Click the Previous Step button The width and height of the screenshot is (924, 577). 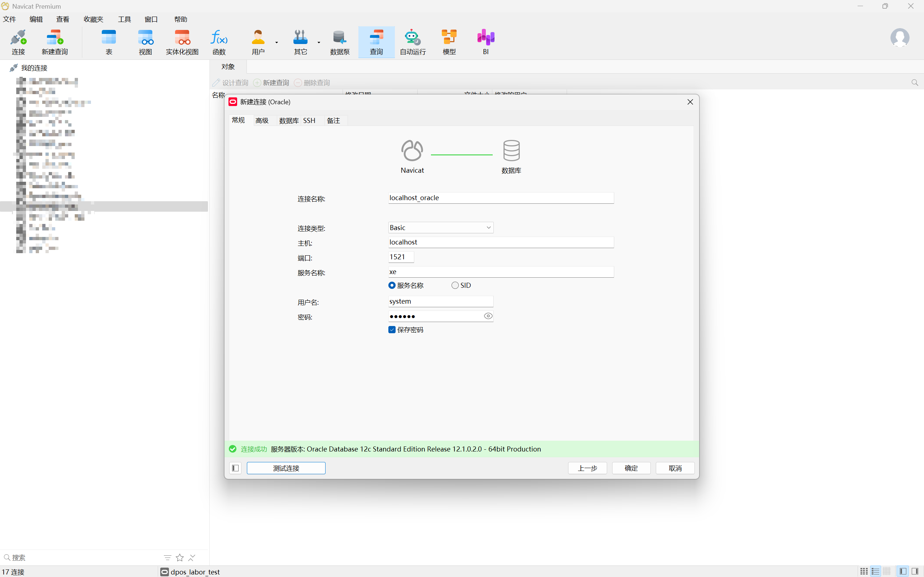click(587, 468)
